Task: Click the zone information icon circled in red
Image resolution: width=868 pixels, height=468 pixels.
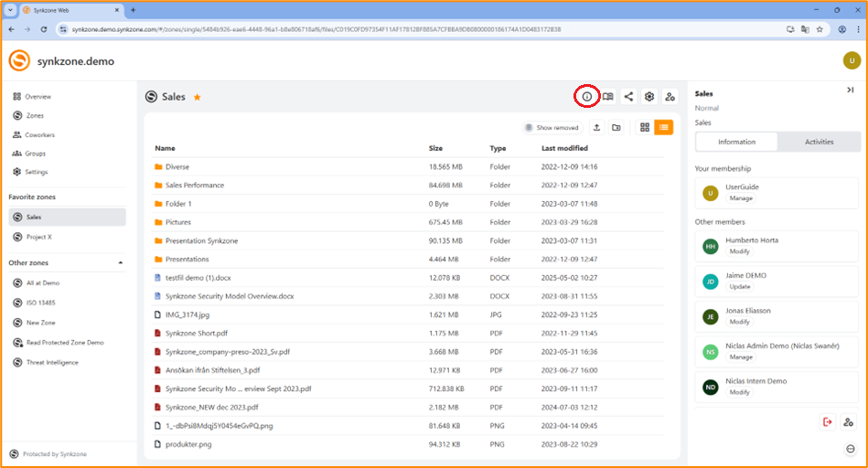Action: pyautogui.click(x=587, y=97)
